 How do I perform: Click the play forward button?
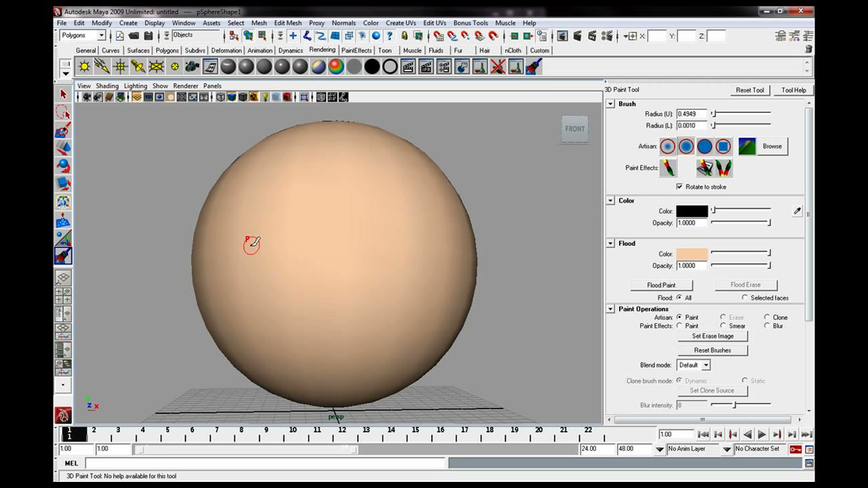coord(762,434)
